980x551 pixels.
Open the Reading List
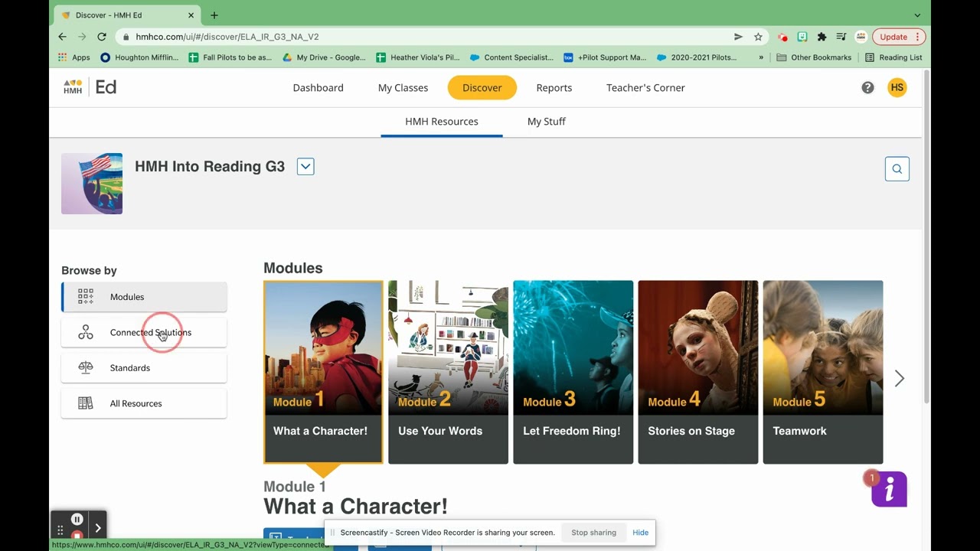pyautogui.click(x=893, y=57)
